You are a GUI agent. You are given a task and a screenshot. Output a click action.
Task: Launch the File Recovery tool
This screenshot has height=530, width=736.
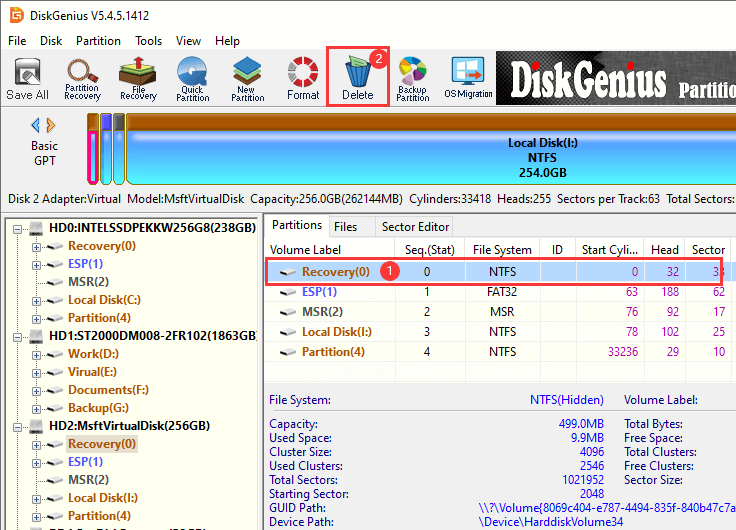click(x=138, y=78)
